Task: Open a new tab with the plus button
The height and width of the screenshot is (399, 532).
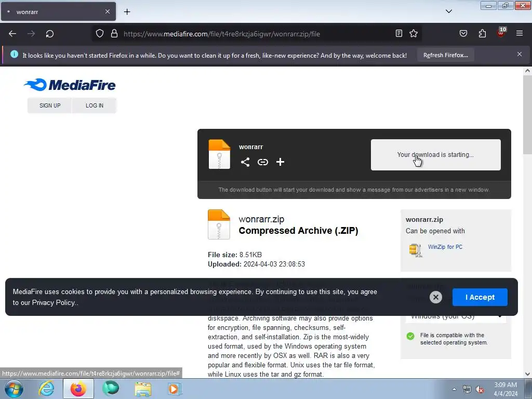Action: [127, 12]
